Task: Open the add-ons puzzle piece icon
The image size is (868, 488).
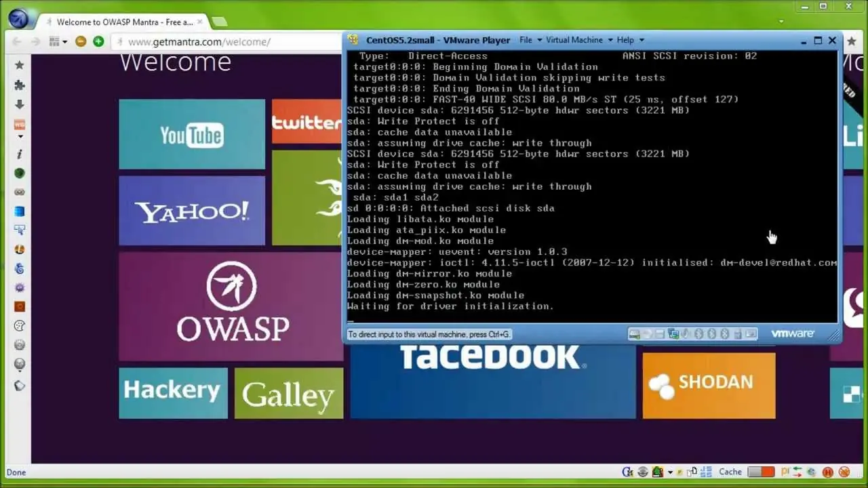Action: 20,85
